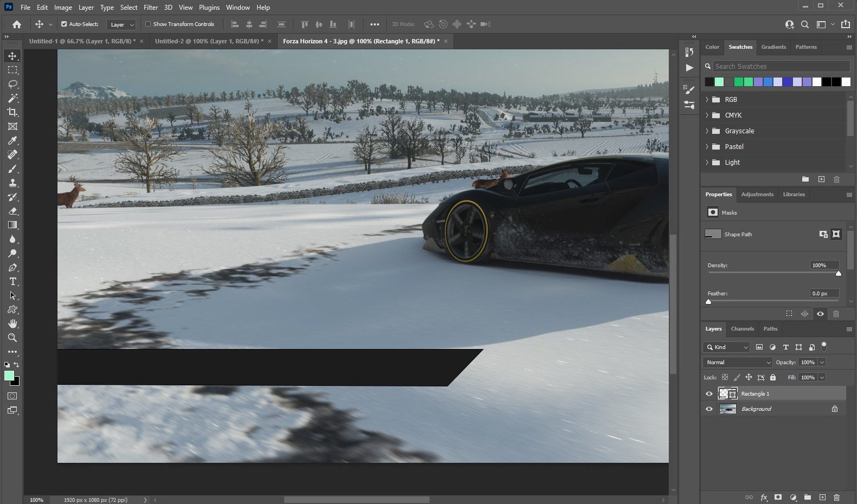Select the Pen tool
The height and width of the screenshot is (504, 857).
tap(12, 267)
